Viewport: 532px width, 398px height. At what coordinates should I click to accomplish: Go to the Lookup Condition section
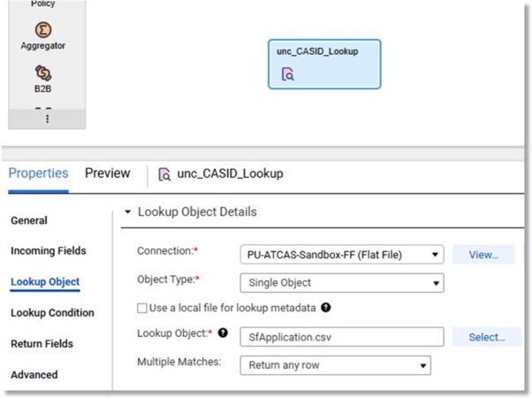tap(52, 313)
